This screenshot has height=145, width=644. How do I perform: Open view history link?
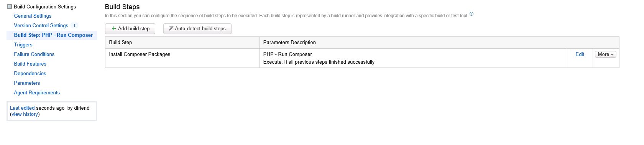pyautogui.click(x=25, y=114)
